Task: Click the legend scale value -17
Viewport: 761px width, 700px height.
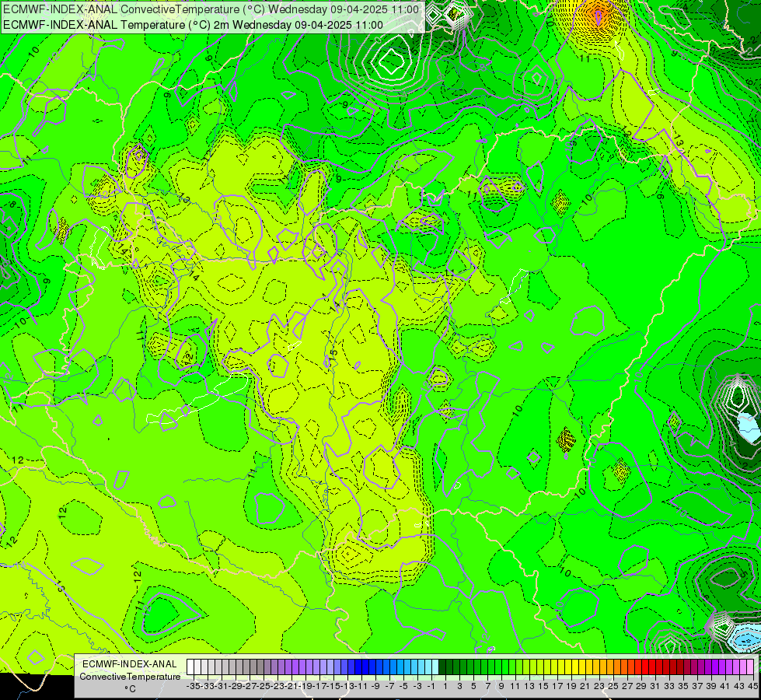Action: (319, 686)
